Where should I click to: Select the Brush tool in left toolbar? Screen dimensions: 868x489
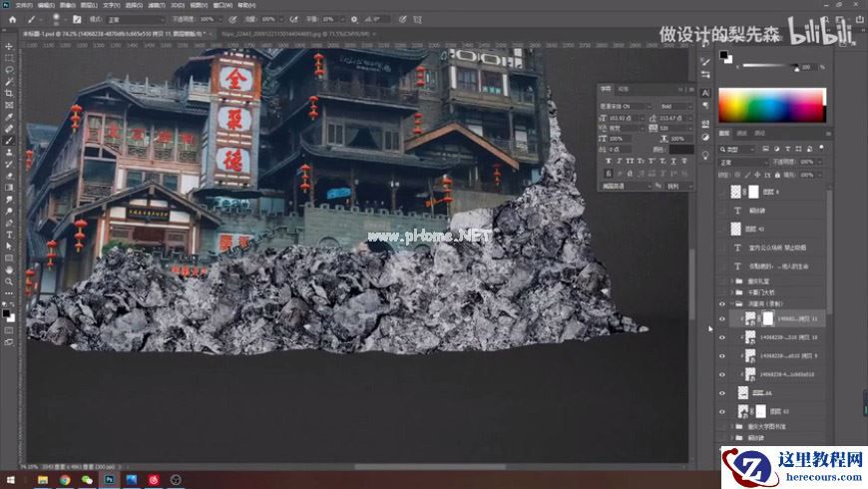point(9,140)
